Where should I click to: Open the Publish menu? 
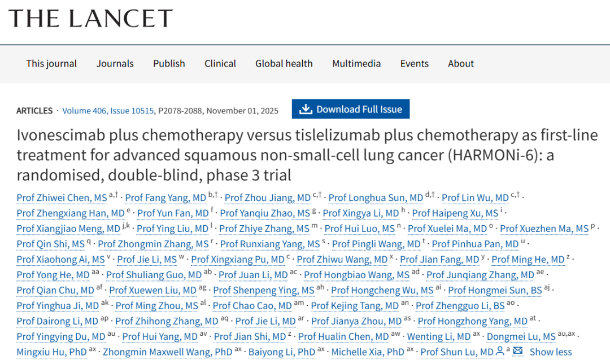[x=169, y=64]
